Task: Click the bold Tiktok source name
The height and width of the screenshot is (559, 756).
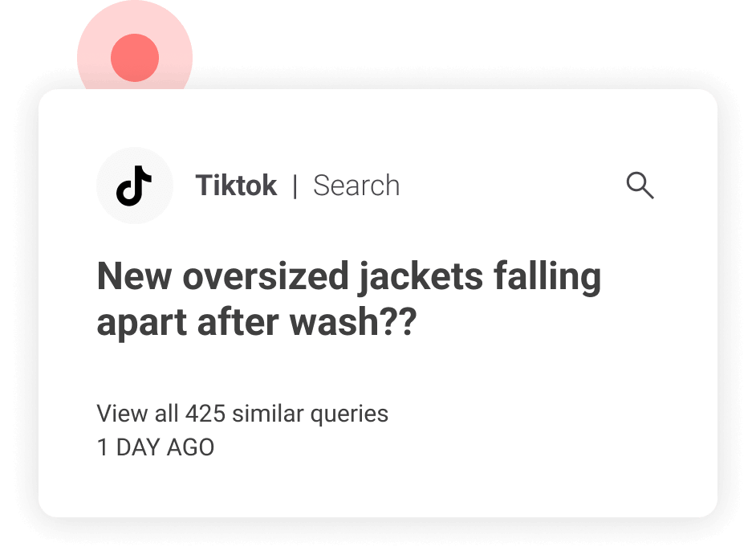Action: click(x=236, y=186)
